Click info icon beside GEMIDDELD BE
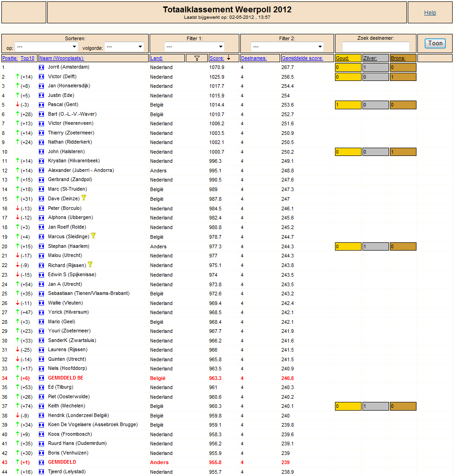The width and height of the screenshot is (454, 476). [x=41, y=378]
